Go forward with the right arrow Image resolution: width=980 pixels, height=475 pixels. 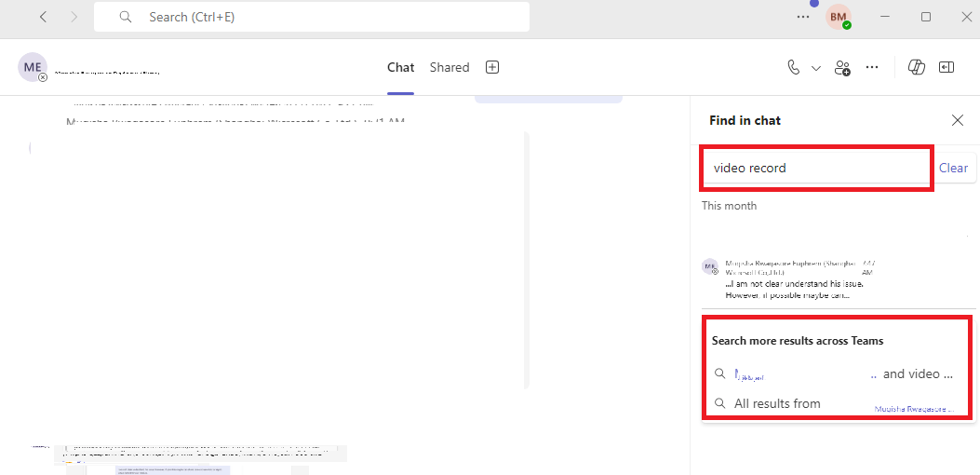74,17
